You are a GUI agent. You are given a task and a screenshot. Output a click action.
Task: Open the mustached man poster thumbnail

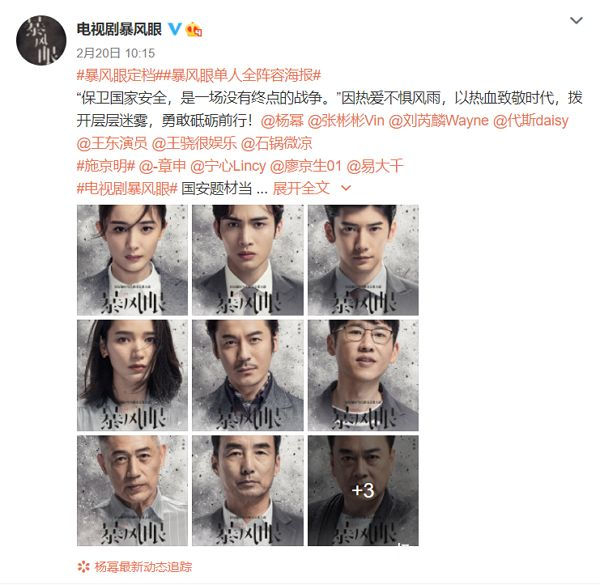click(248, 375)
